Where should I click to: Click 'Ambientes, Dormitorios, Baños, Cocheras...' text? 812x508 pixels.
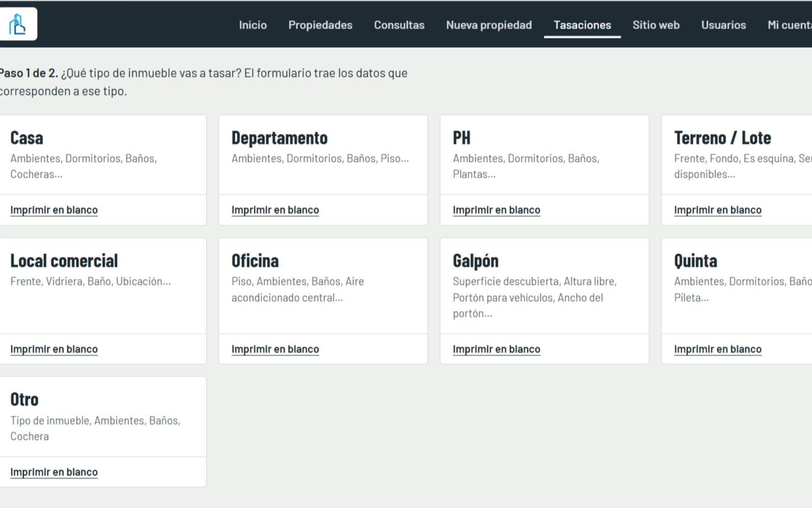(x=84, y=166)
